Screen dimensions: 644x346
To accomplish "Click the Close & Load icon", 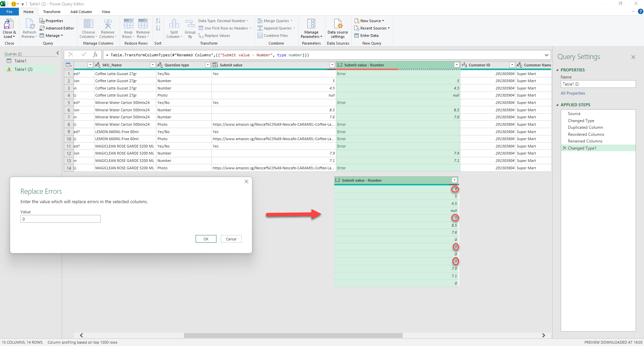I will point(8,24).
